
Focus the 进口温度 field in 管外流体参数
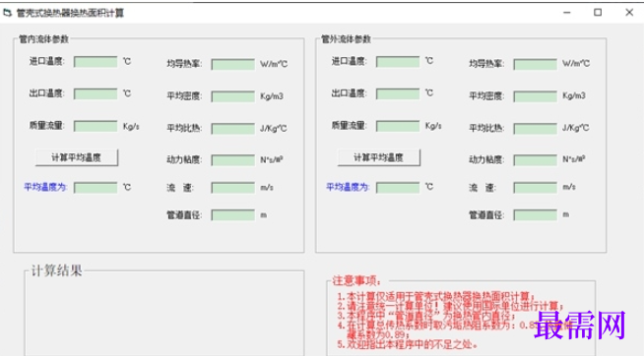click(398, 62)
